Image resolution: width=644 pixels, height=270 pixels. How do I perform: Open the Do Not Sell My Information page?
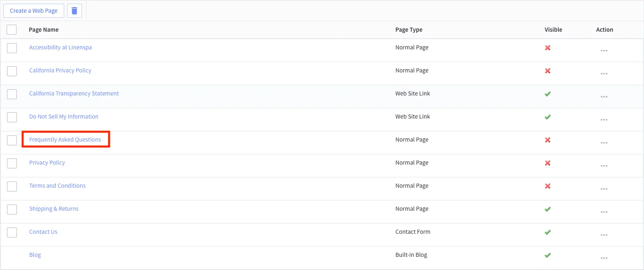click(x=63, y=116)
